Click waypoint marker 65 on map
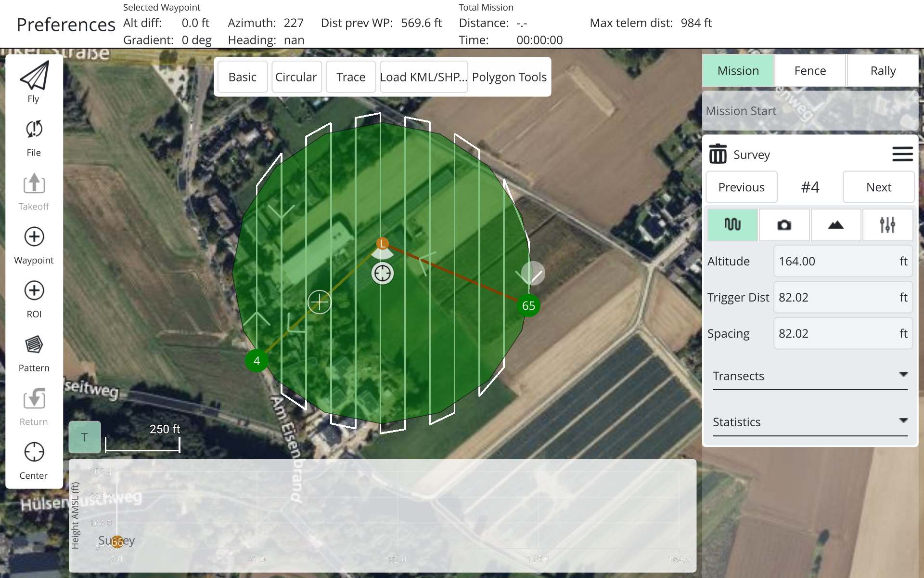This screenshot has width=924, height=578. pos(528,305)
